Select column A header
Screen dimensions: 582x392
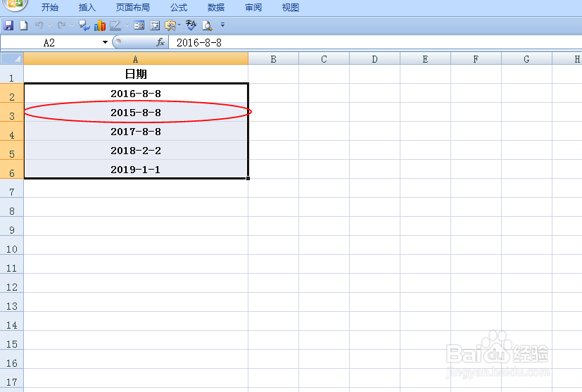[136, 58]
